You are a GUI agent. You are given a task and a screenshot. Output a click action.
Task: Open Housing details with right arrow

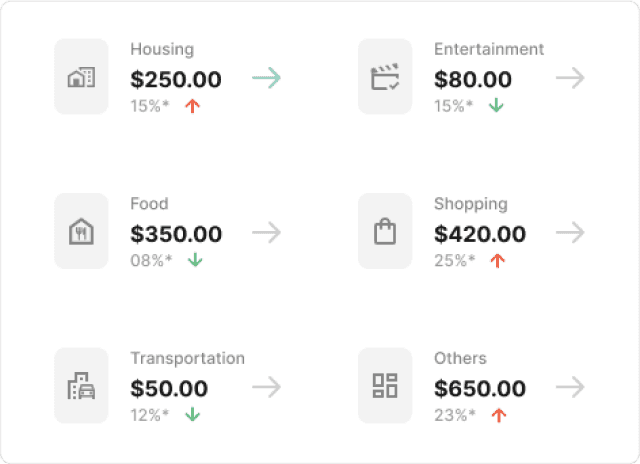[266, 78]
